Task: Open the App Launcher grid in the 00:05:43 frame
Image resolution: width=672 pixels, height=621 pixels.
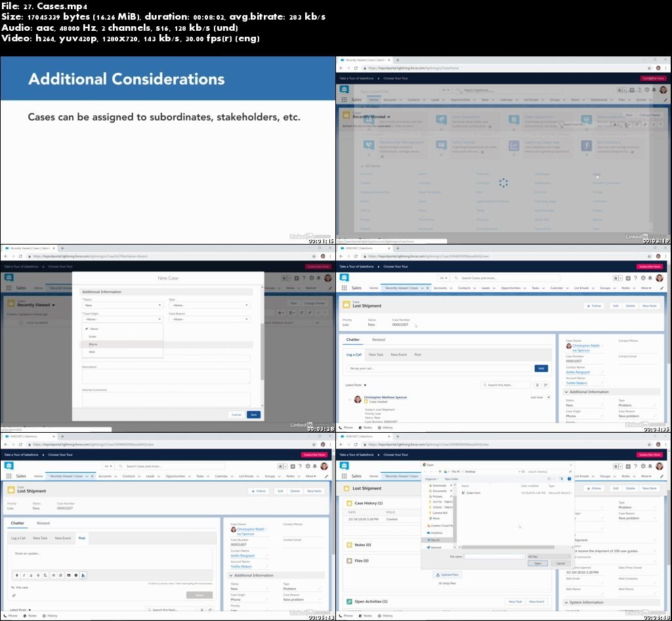Action: tap(9, 476)
